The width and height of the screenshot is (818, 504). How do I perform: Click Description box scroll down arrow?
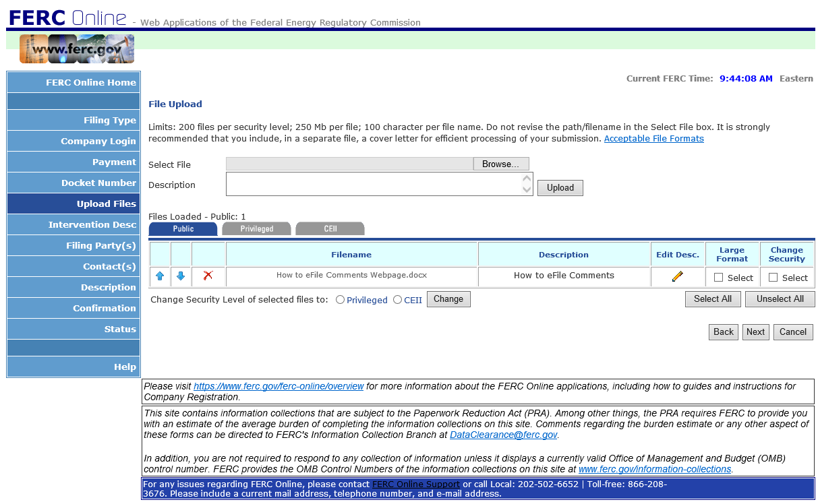click(527, 190)
